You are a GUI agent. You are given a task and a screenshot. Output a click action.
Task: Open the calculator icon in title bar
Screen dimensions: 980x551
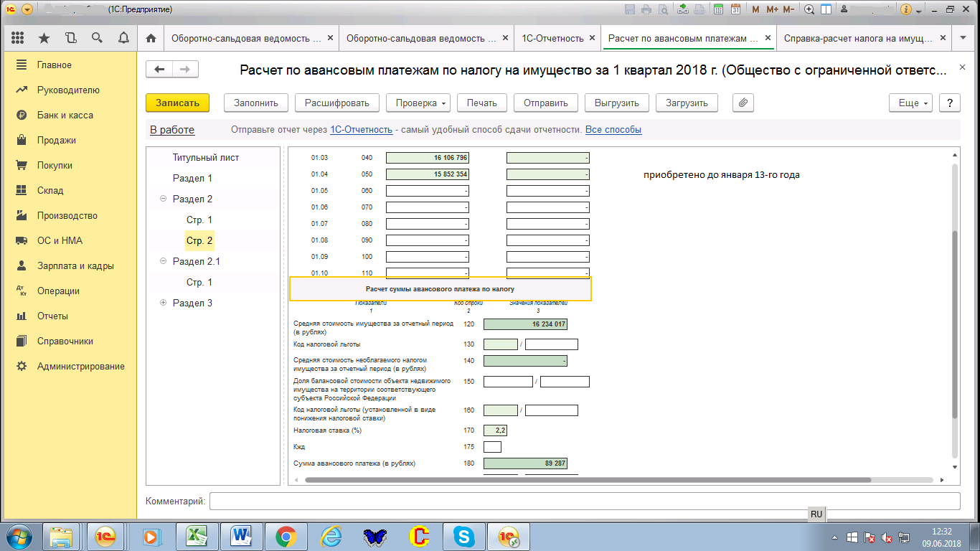[x=720, y=9]
